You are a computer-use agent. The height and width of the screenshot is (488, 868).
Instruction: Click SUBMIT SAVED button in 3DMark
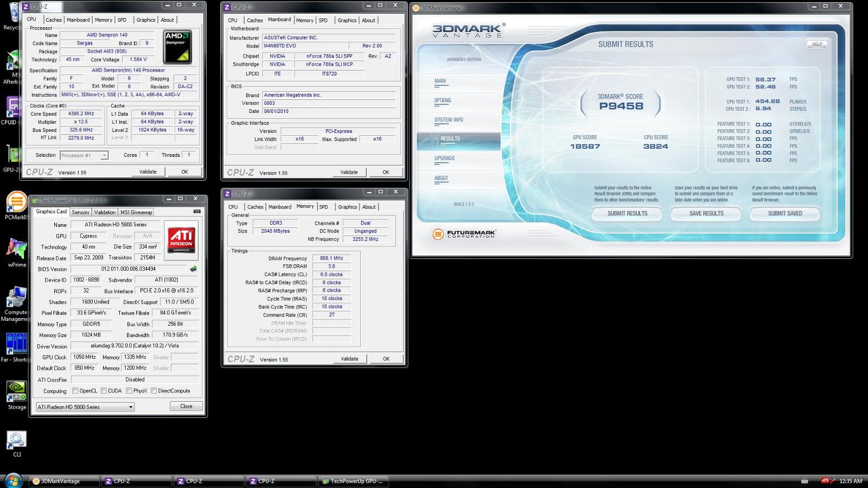point(784,213)
